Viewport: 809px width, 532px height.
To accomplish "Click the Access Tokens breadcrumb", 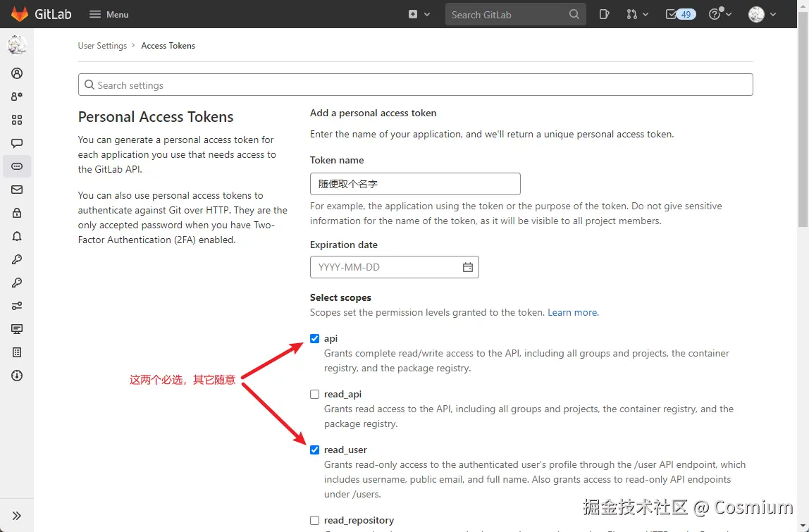I will (x=168, y=45).
